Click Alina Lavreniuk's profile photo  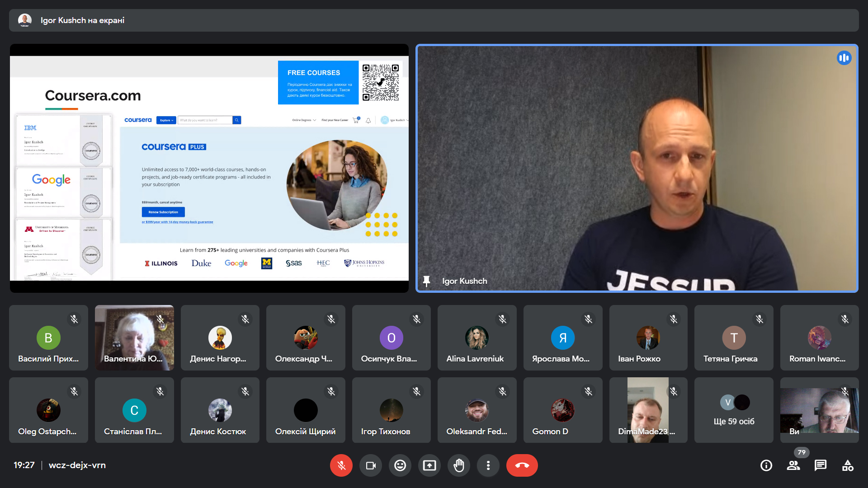[477, 338]
